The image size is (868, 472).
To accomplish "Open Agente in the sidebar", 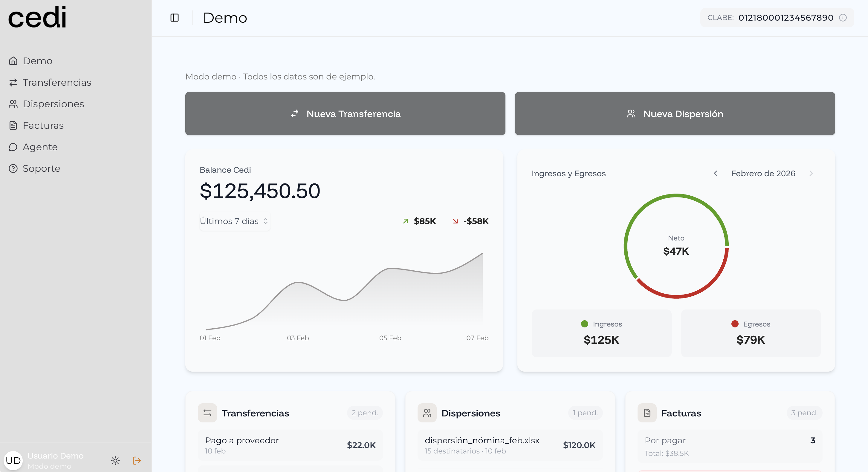I will tap(40, 147).
